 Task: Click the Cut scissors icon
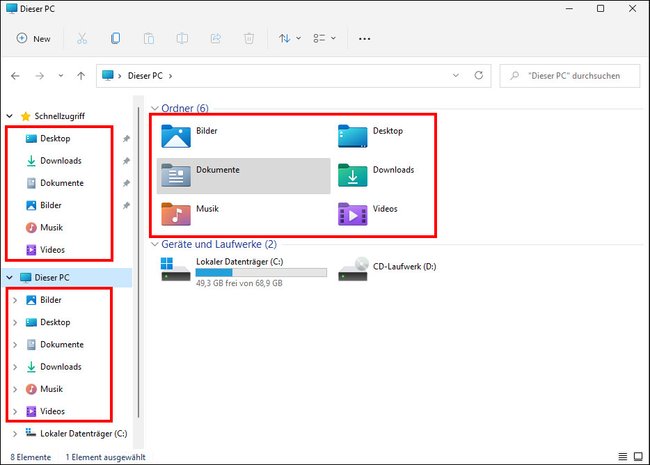tap(82, 39)
